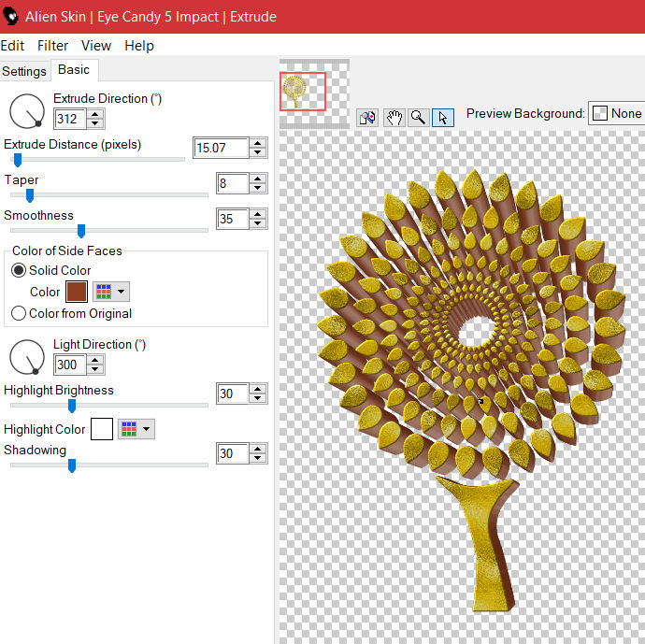
Task: Select the Solid Color radio button
Action: [x=19, y=270]
